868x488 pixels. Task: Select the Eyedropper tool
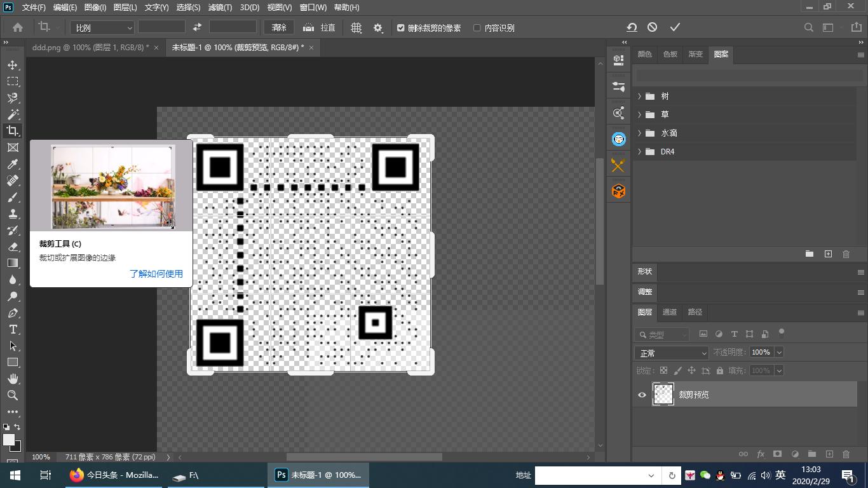[x=13, y=164]
